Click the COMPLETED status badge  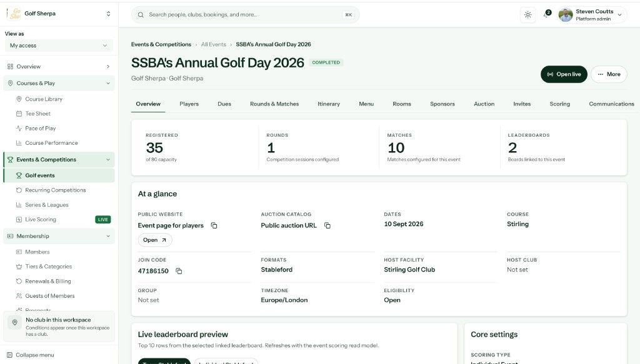(326, 62)
